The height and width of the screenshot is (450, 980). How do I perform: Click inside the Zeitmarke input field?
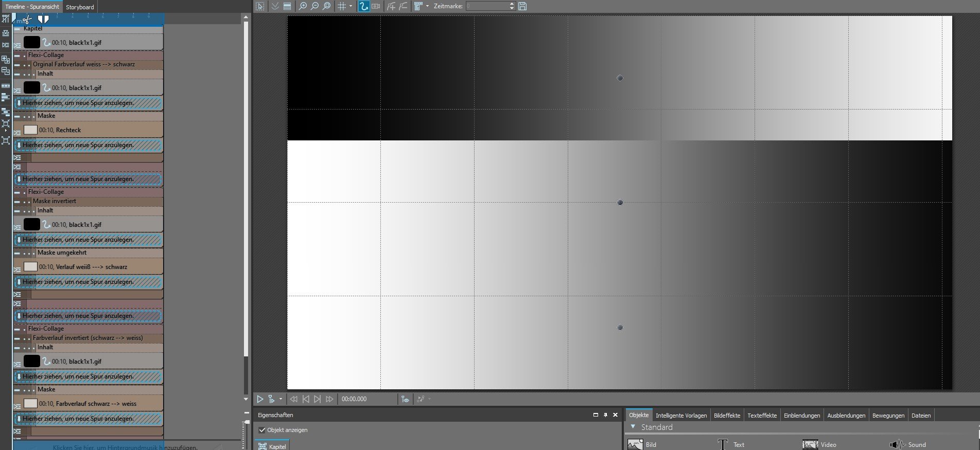pos(486,6)
